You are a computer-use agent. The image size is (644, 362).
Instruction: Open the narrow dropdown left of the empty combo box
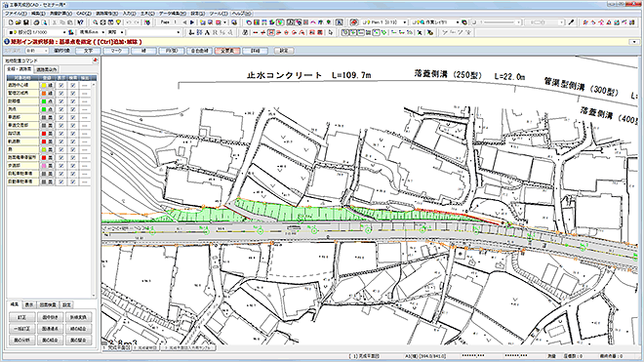[114, 32]
